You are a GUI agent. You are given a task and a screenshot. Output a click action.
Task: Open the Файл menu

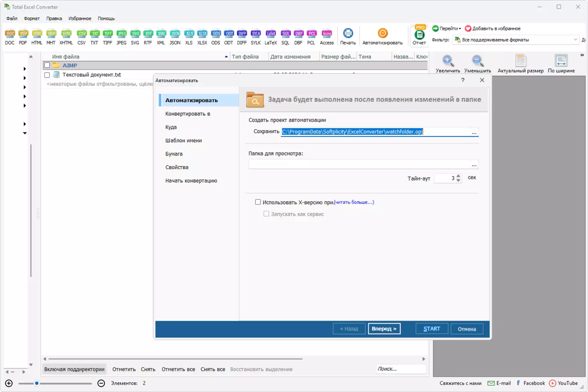(x=12, y=18)
